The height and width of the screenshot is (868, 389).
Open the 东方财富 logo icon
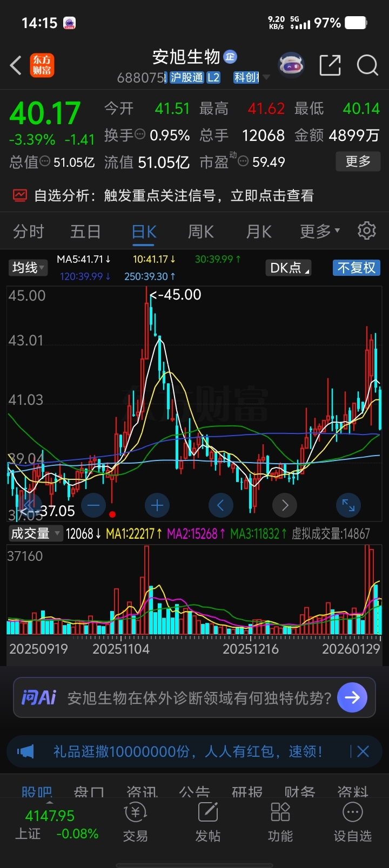(x=42, y=65)
